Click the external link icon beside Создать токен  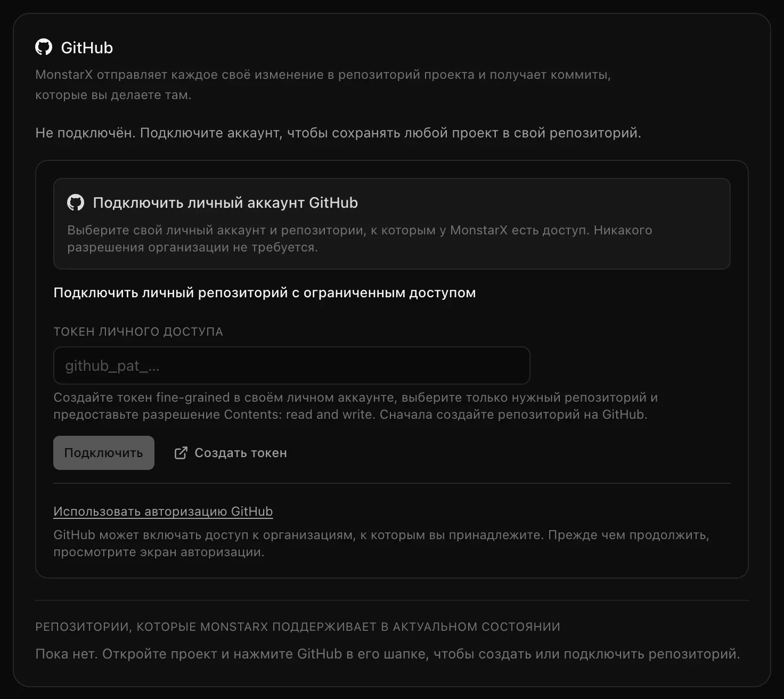(x=181, y=453)
